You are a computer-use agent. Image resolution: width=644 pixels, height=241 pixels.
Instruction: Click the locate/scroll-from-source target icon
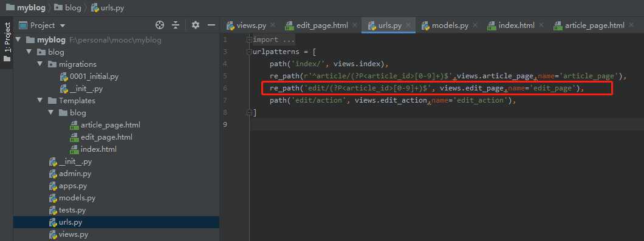[x=160, y=25]
